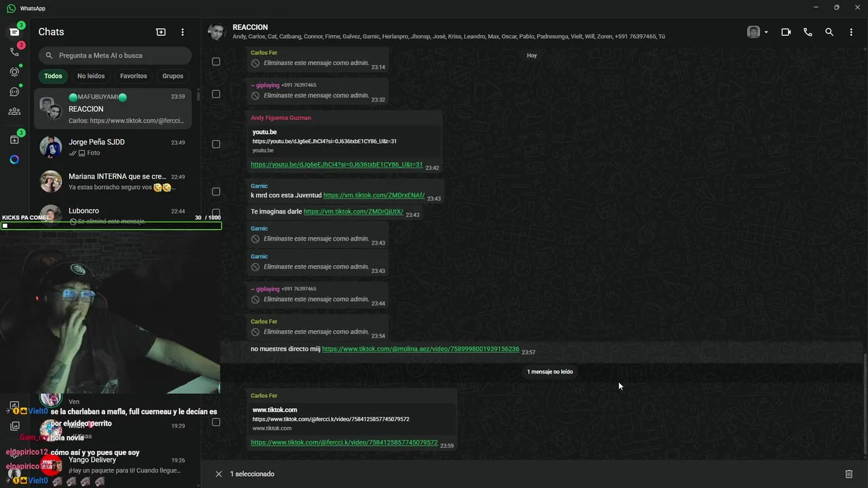868x488 pixels.
Task: Open Mariana INTERNA chat
Action: point(113,182)
